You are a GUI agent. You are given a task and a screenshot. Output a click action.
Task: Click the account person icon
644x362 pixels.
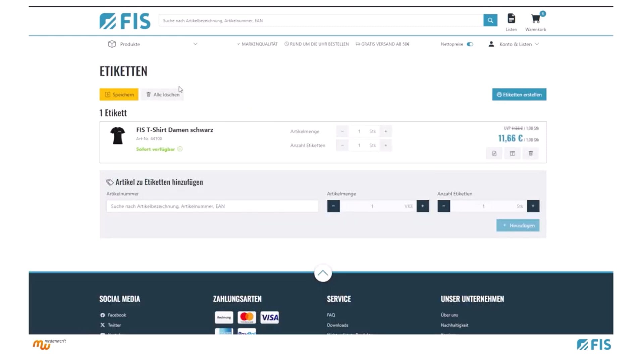click(491, 44)
